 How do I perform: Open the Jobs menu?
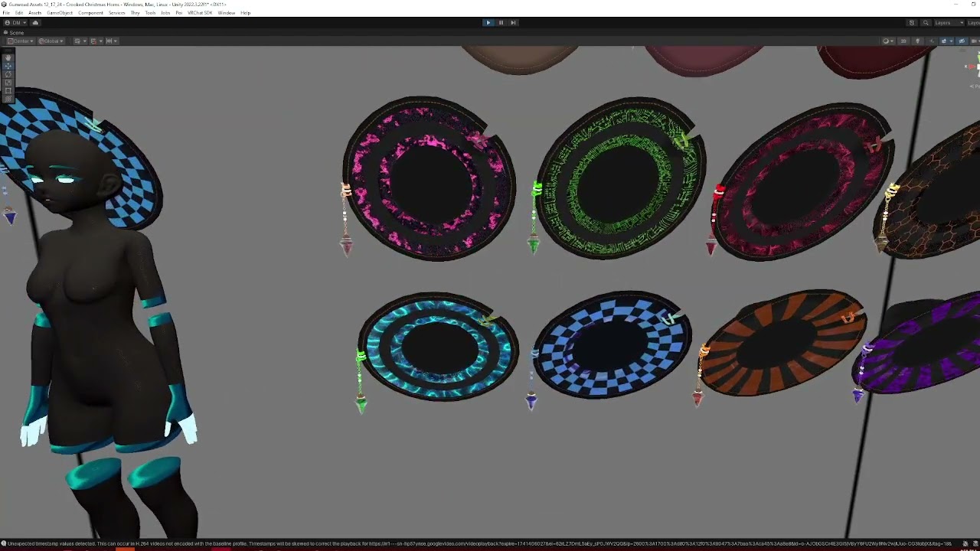coord(165,13)
